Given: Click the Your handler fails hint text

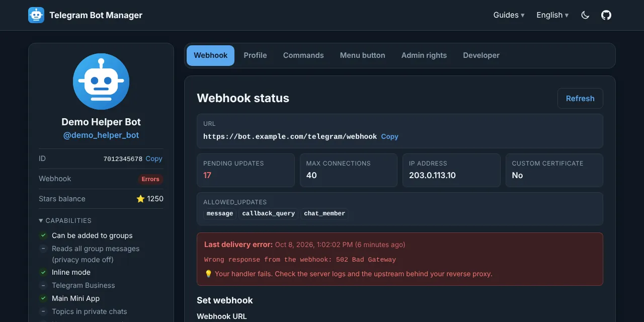Looking at the screenshot, I should coord(353,274).
